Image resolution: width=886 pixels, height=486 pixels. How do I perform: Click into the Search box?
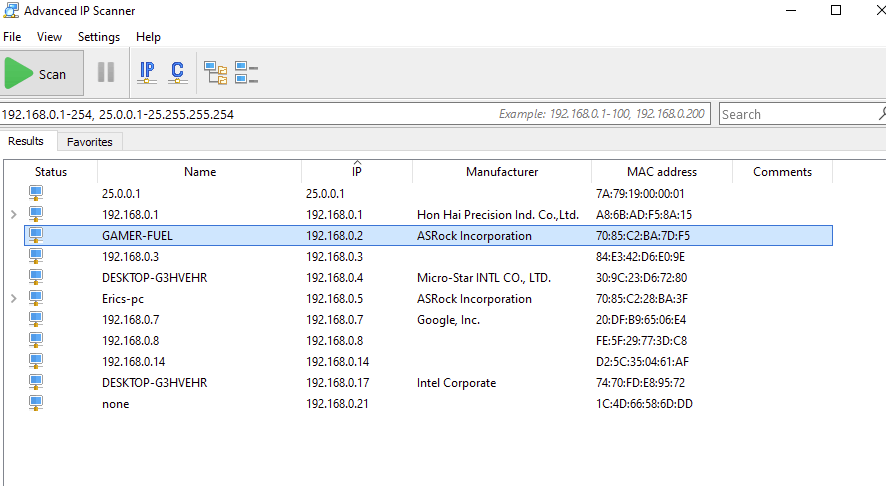[802, 114]
